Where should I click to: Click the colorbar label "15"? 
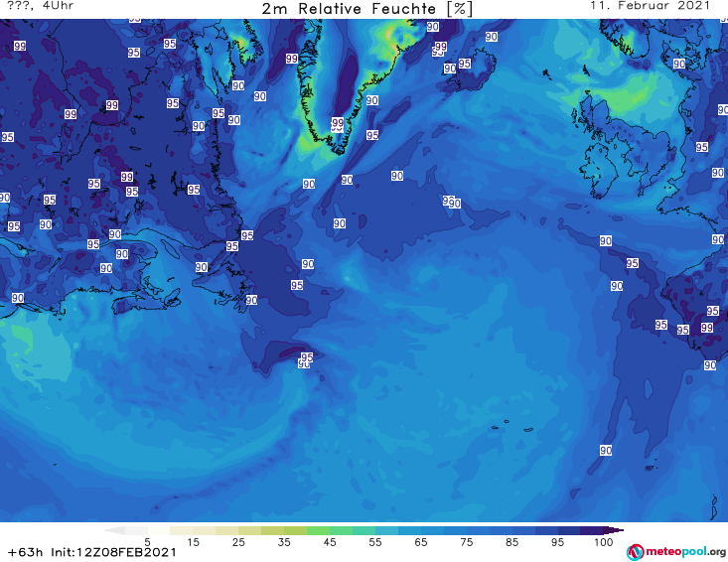(193, 542)
